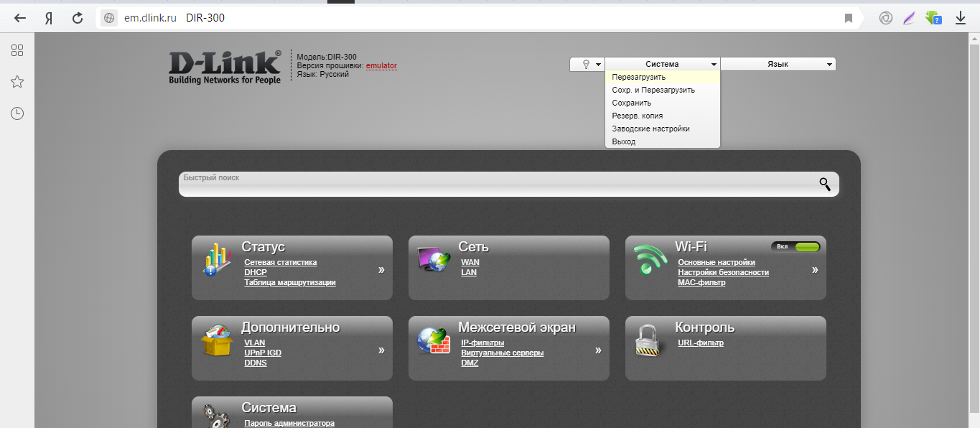980x428 pixels.
Task: Click the D-Link logo
Action: (x=225, y=68)
